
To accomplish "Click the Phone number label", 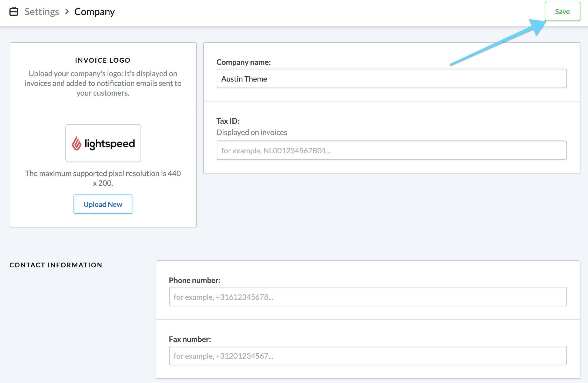I will (x=195, y=280).
